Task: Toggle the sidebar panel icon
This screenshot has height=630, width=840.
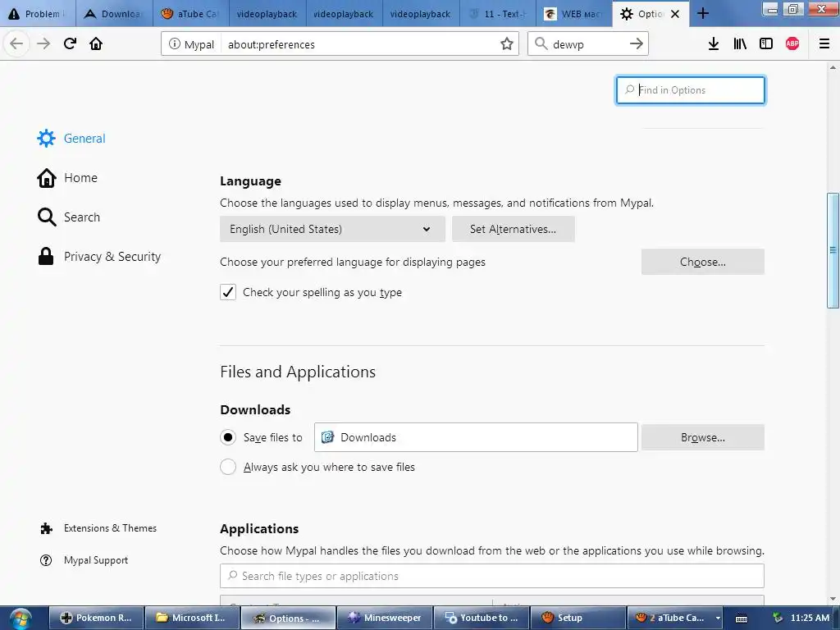Action: point(766,44)
